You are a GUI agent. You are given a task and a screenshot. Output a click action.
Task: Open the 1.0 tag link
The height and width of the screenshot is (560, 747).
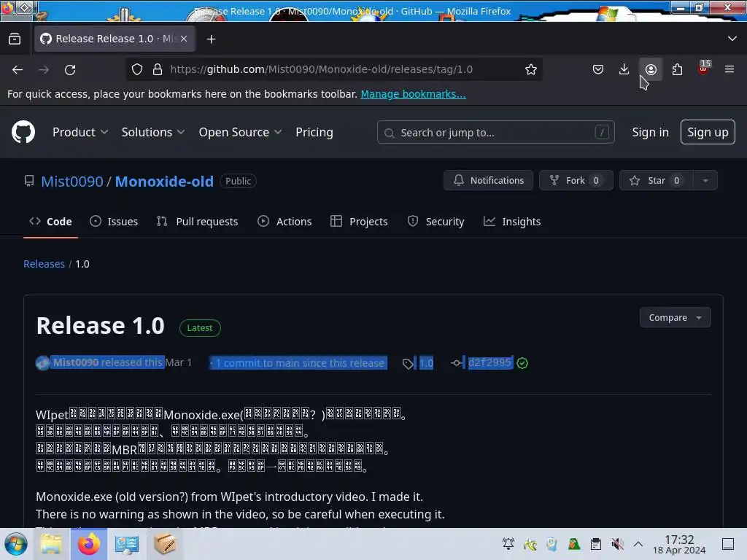(426, 363)
